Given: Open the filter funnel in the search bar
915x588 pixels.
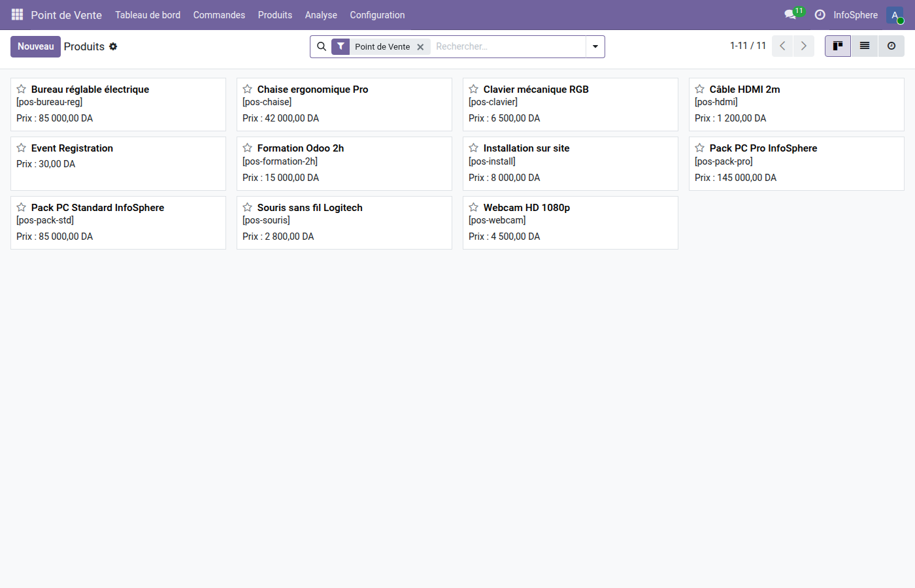Looking at the screenshot, I should coord(341,46).
